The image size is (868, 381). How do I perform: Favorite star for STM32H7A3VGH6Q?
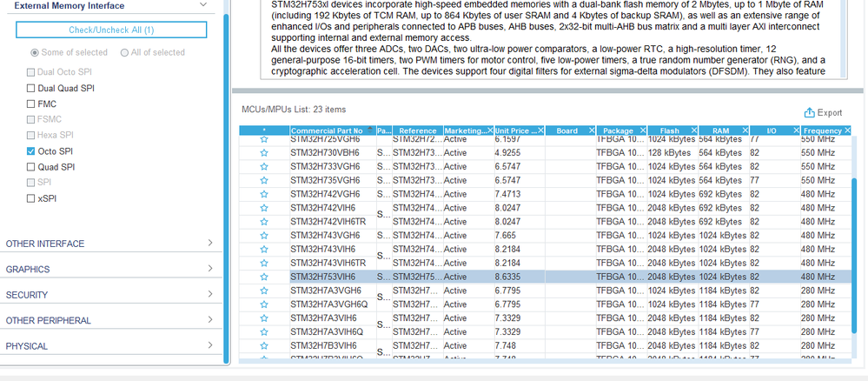(x=264, y=304)
